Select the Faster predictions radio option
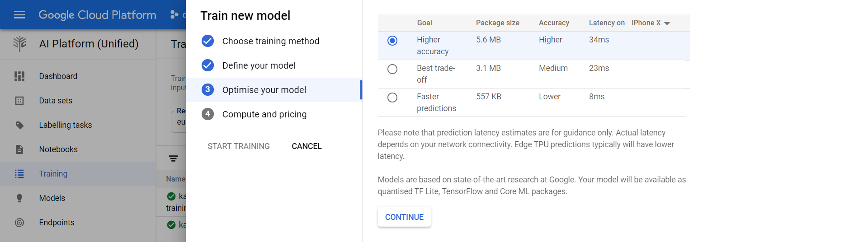 392,98
